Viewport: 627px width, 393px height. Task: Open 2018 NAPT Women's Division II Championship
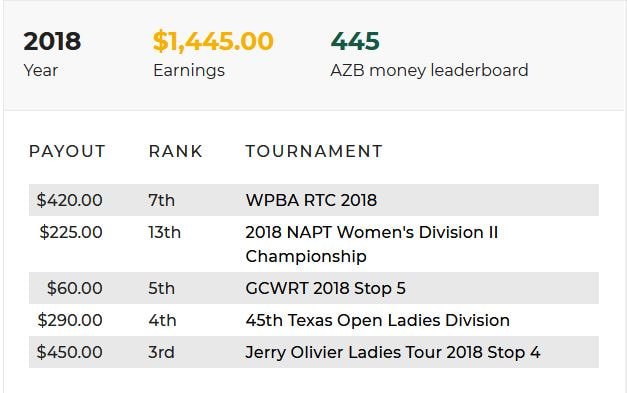pos(372,244)
